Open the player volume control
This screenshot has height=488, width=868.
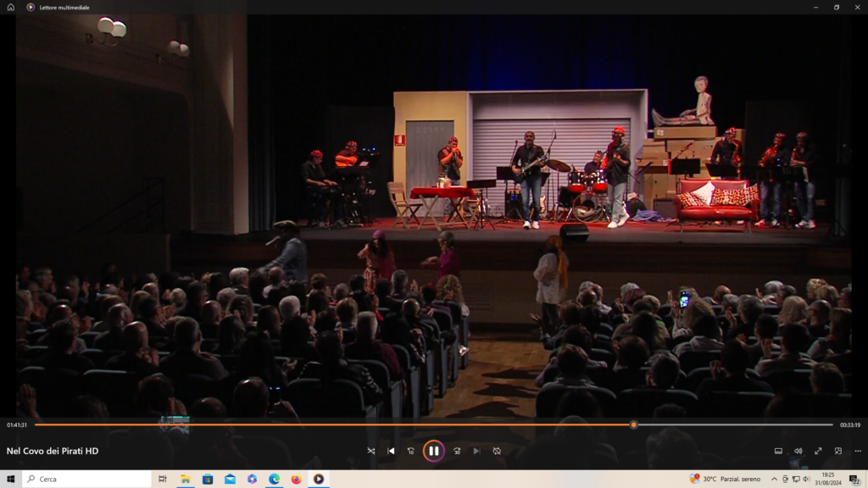[x=798, y=451]
